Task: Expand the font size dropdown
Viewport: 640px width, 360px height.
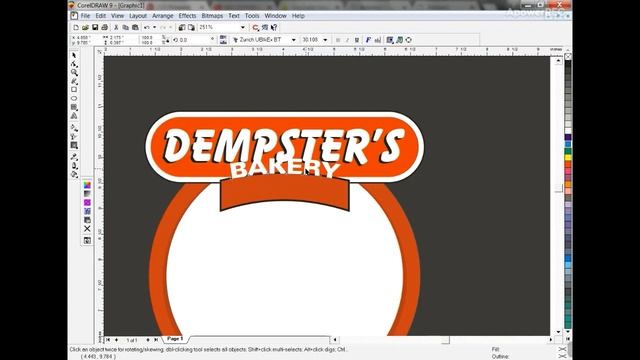Action: (x=325, y=40)
